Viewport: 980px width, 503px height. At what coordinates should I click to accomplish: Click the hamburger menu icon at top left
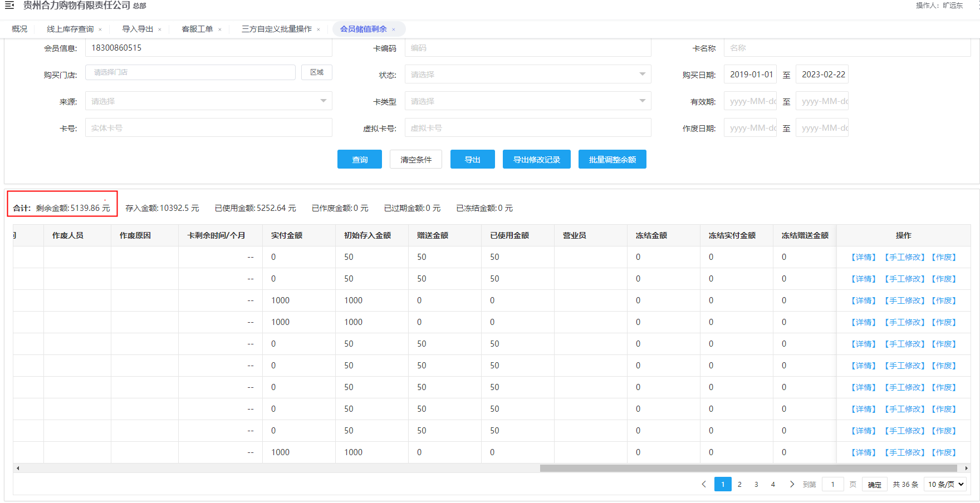(9, 6)
